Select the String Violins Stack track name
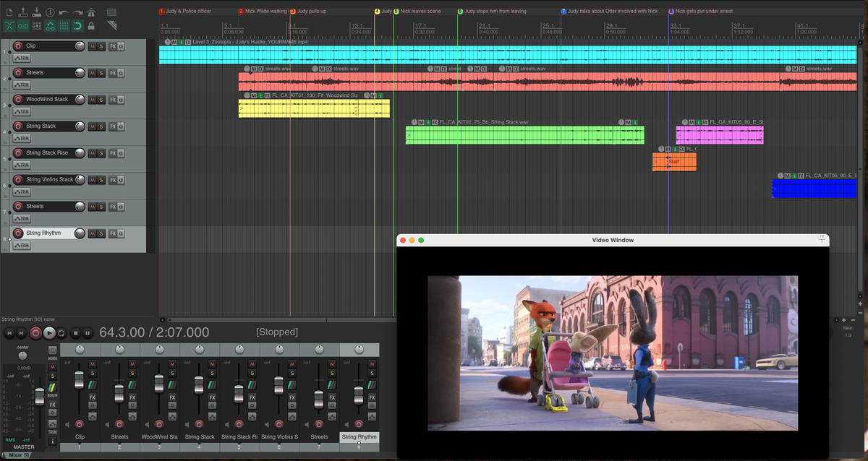Image resolution: width=868 pixels, height=461 pixels. pyautogui.click(x=49, y=180)
